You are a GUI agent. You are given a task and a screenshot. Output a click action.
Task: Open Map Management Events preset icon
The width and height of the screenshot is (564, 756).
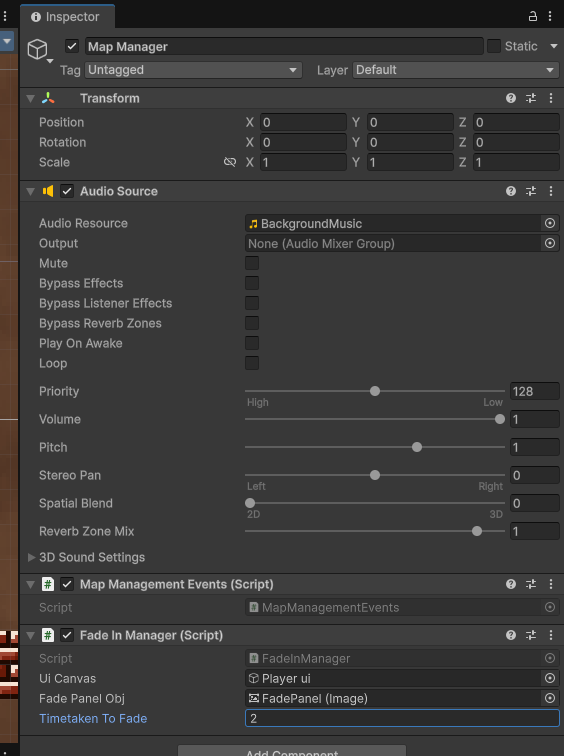coord(531,584)
